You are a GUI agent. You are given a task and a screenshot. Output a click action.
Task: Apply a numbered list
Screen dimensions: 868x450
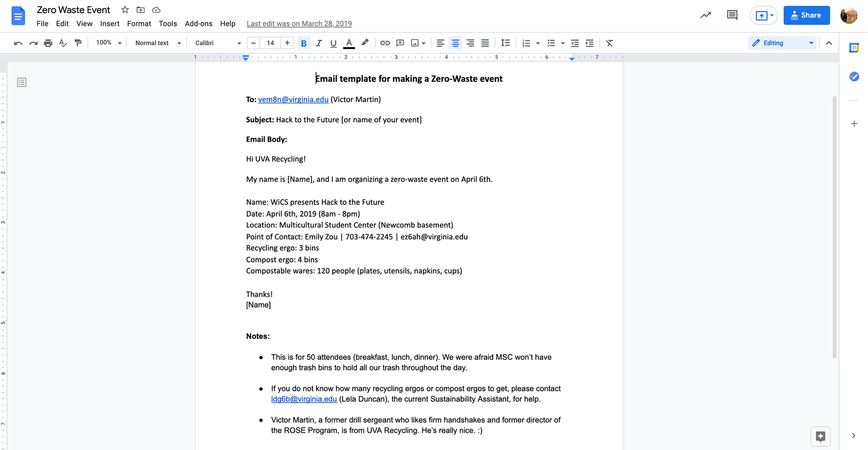pos(526,43)
